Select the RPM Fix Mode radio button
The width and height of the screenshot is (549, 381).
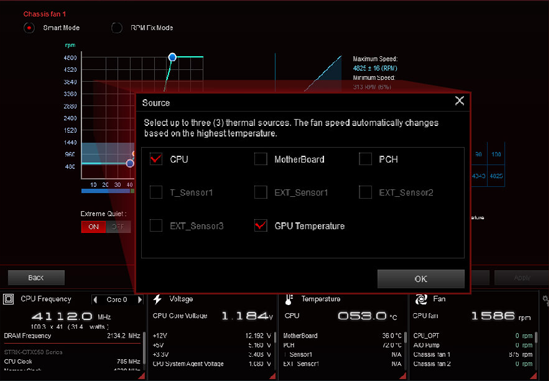tap(117, 28)
